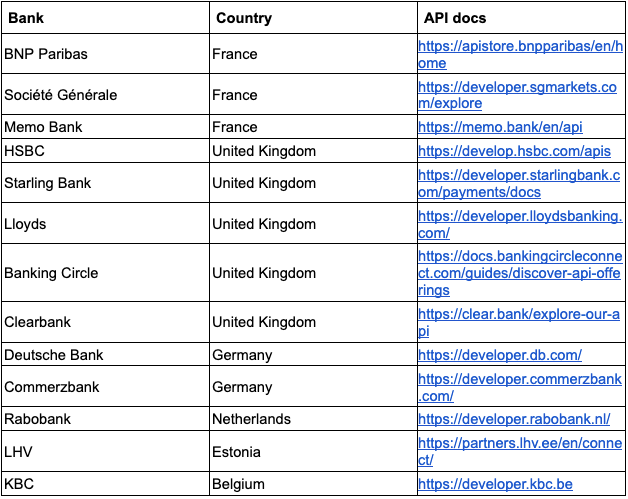This screenshot has height=499, width=628.
Task: Select the Estonia country cell
Action: [313, 452]
